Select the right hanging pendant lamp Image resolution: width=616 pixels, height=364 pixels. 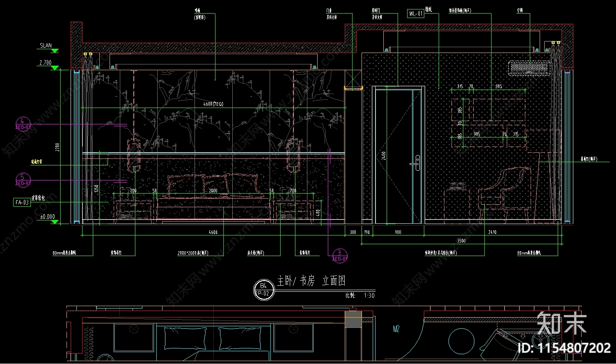[x=293, y=156]
